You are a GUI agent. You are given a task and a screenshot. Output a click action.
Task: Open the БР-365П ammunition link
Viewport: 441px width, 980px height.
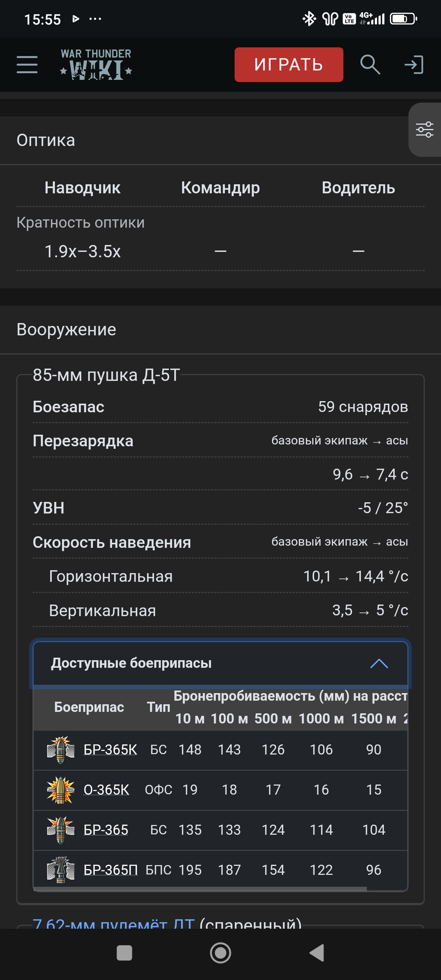[x=110, y=870]
